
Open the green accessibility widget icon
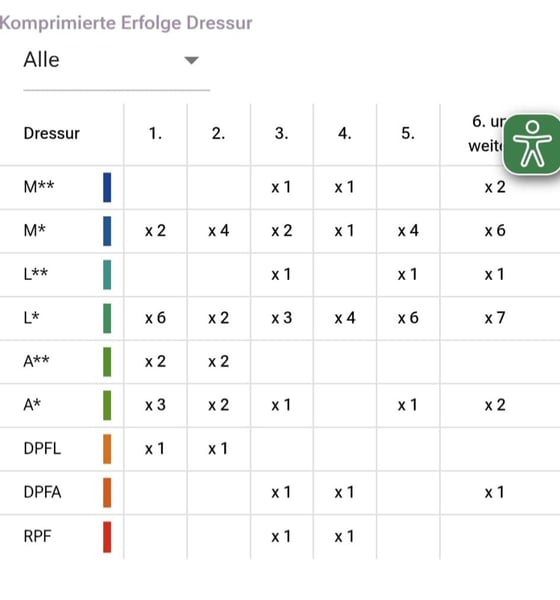(532, 144)
